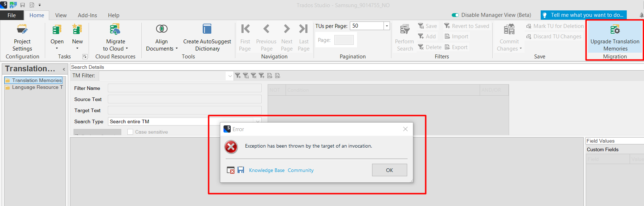644x206 pixels.
Task: Click the Migrate to Cloud icon
Action: coord(115,29)
